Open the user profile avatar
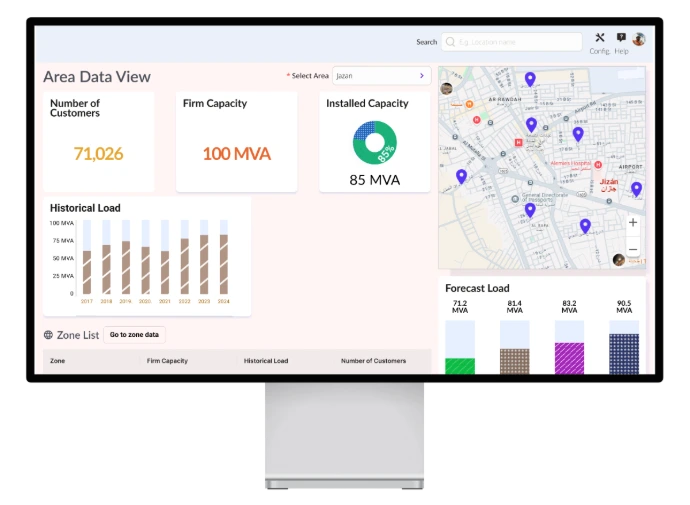This screenshot has height=505, width=690. pos(638,39)
